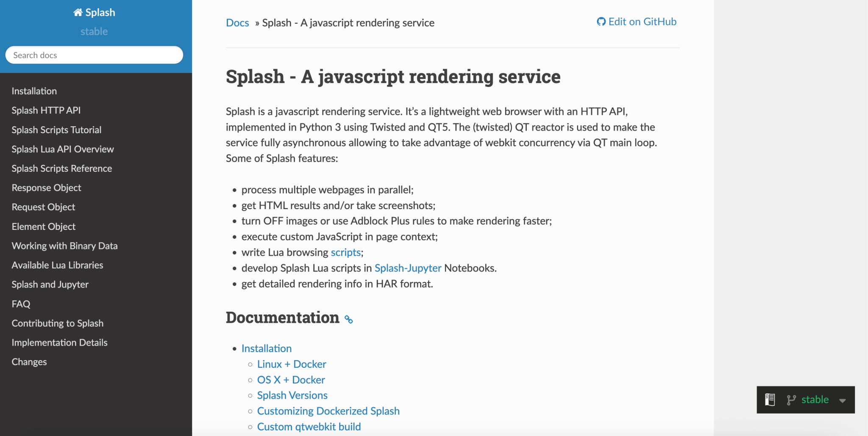This screenshot has width=868, height=436.
Task: Click the permalink icon next to Documentation
Action: (x=349, y=319)
